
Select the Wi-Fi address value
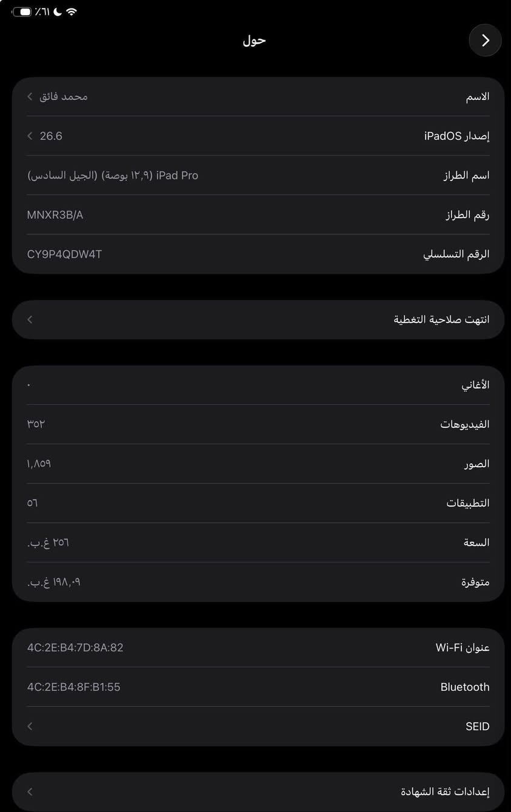75,647
